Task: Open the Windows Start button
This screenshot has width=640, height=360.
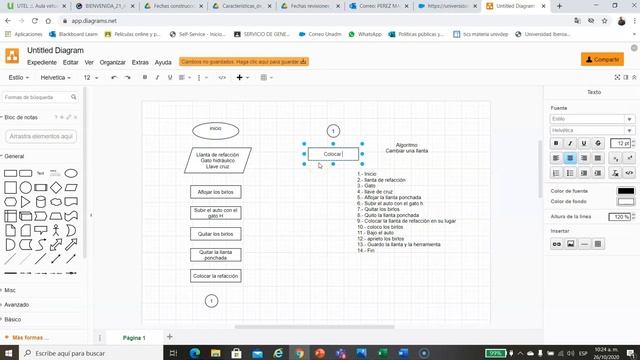Action: [x=9, y=353]
